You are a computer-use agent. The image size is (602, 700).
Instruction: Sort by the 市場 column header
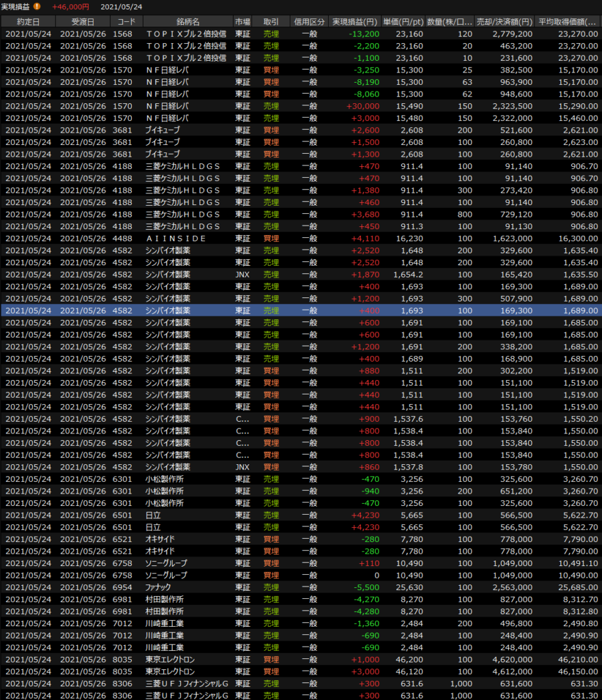click(242, 21)
